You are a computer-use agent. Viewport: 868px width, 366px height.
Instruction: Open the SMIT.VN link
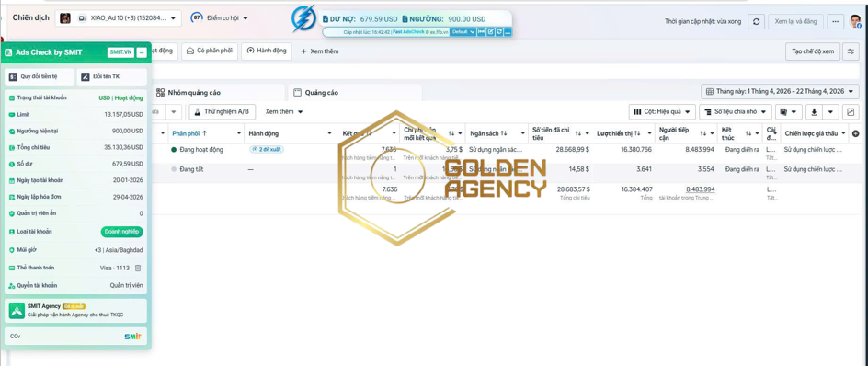click(120, 52)
